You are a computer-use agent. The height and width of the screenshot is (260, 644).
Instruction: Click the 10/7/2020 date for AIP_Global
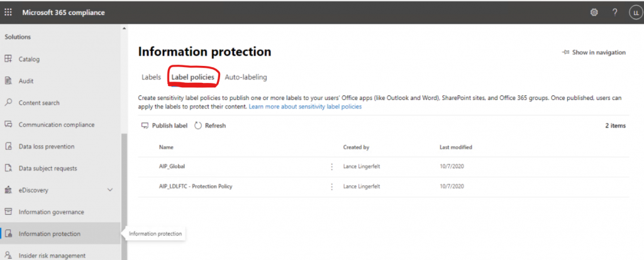coord(452,167)
